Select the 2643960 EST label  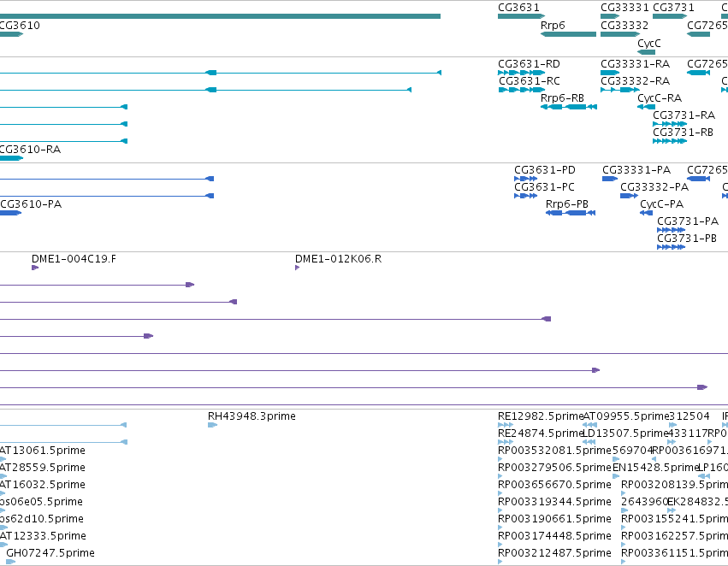tap(644, 502)
